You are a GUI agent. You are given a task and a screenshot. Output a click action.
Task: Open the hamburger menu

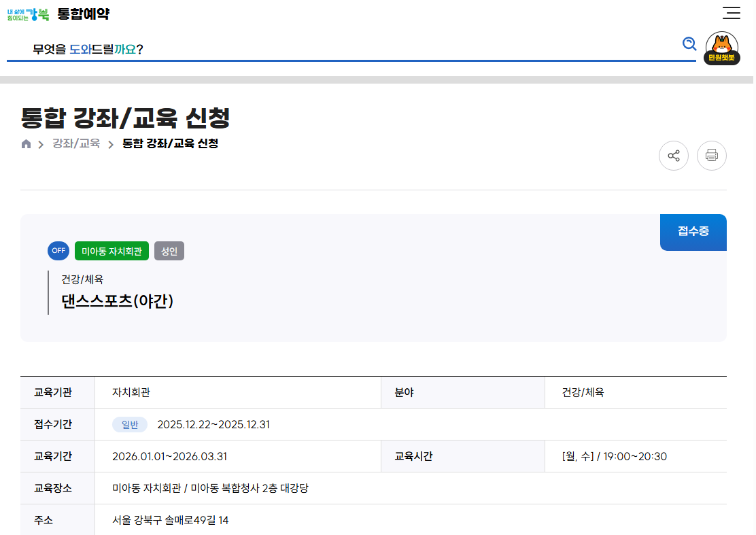click(x=732, y=13)
